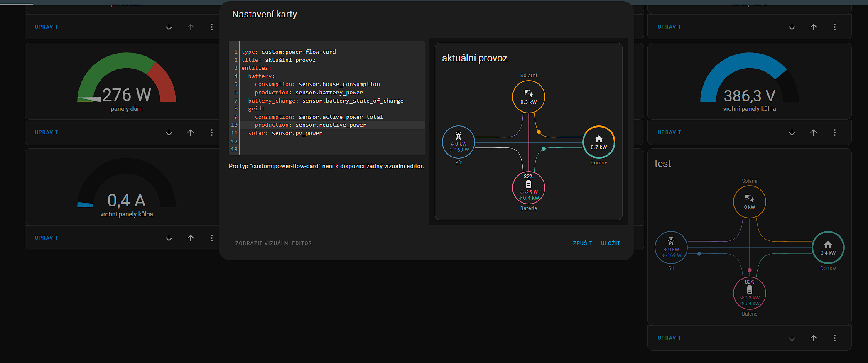
Task: Click code line 'consumption: sensor.house_consumption'
Action: 317,84
